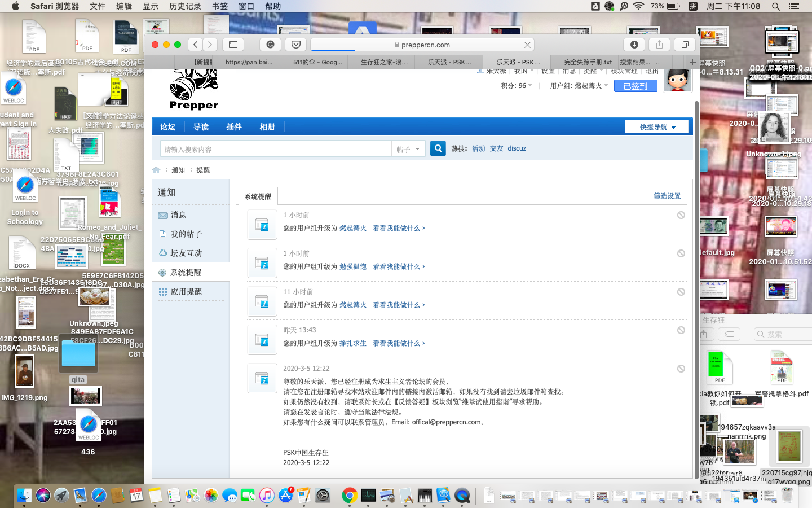Open the 相册 nav item
812x508 pixels.
coord(267,127)
